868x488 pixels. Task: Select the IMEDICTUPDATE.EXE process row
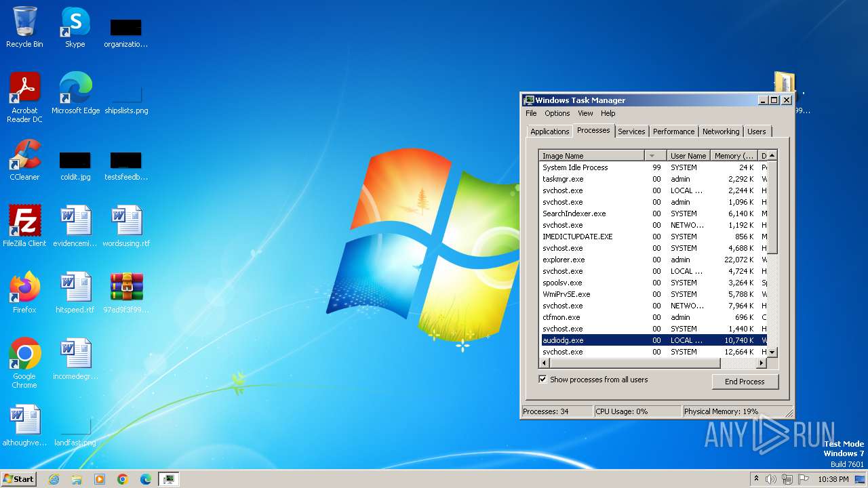pos(653,237)
